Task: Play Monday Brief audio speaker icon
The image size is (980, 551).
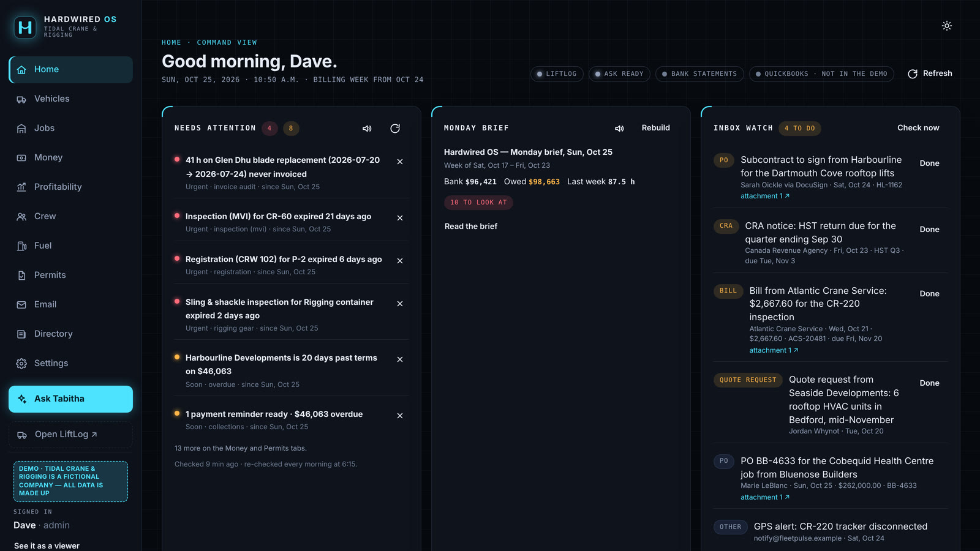Action: point(619,129)
